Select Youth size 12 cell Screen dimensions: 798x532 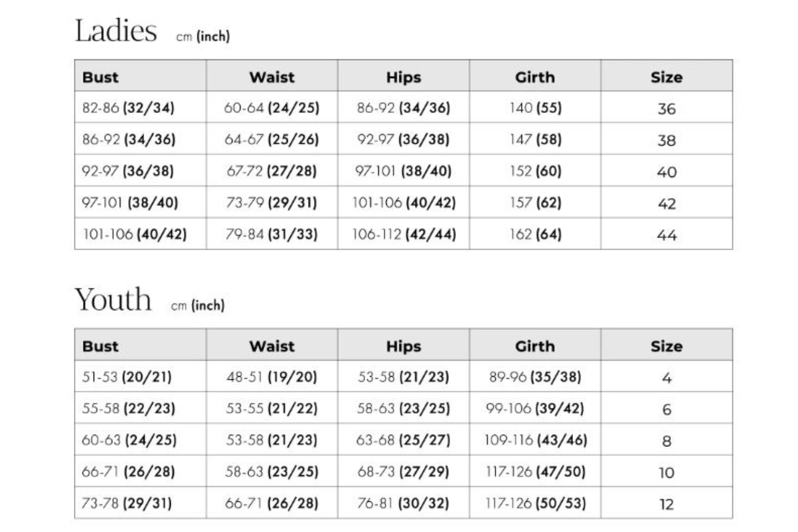coord(667,504)
